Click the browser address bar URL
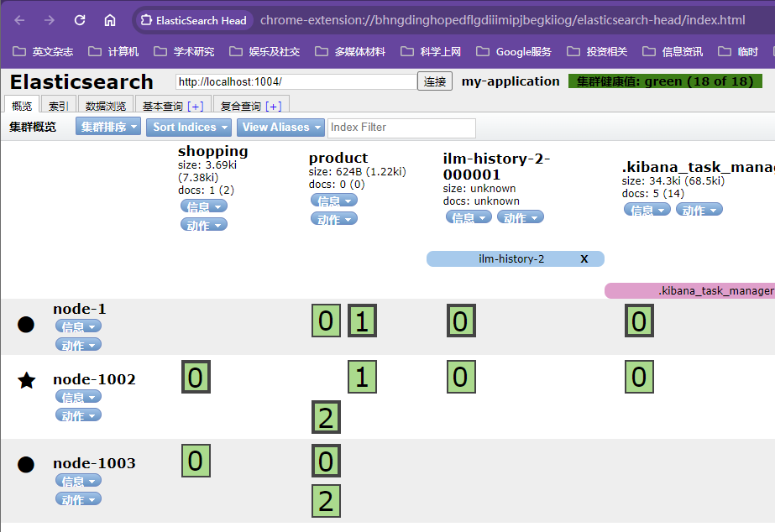 point(502,20)
